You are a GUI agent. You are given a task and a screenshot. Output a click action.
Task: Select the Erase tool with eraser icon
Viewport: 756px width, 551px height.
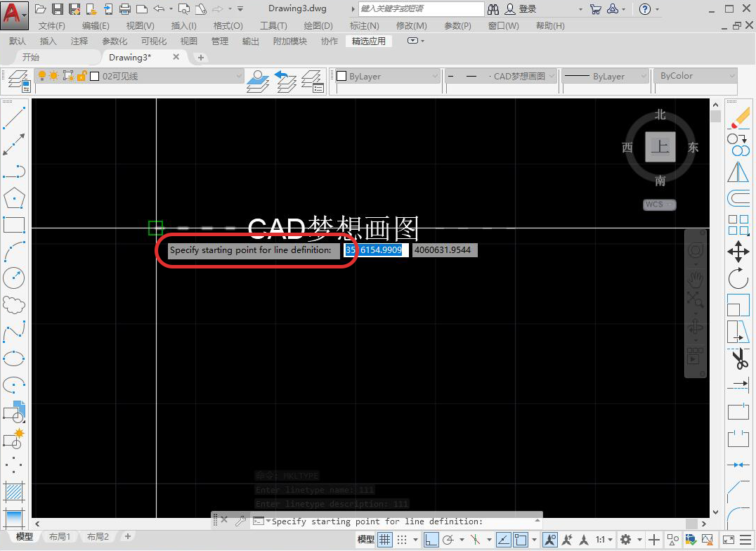(x=738, y=118)
